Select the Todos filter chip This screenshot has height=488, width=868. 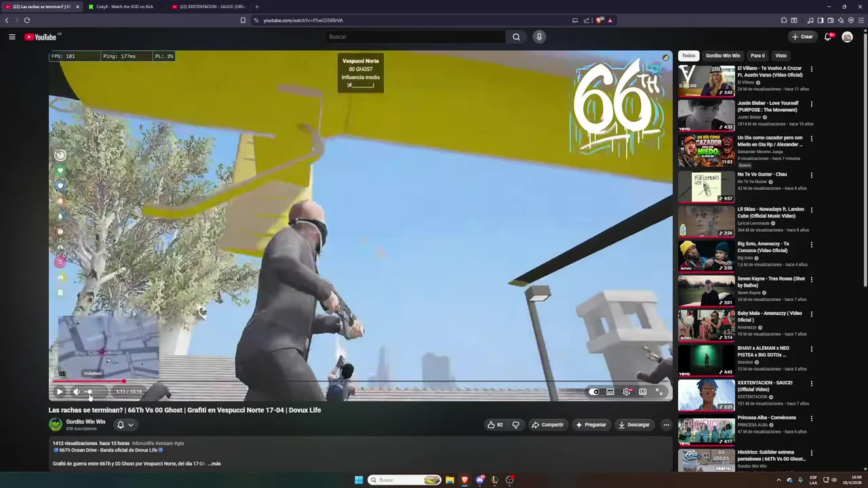click(x=688, y=56)
